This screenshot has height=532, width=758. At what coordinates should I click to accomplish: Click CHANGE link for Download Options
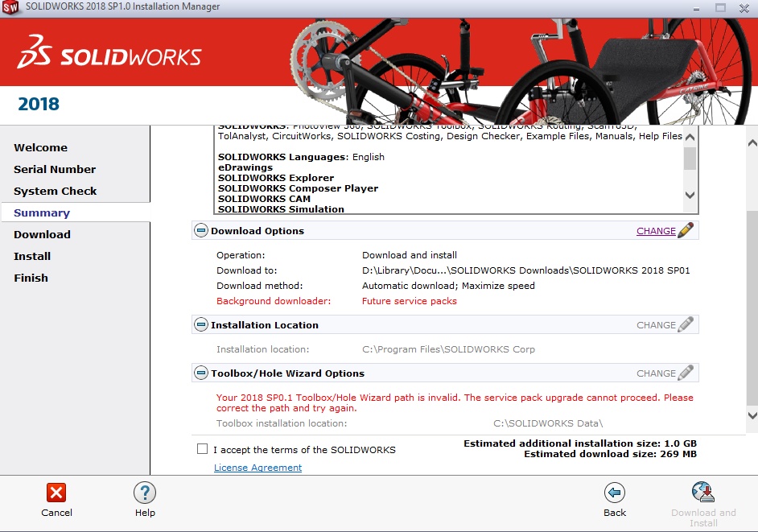click(x=656, y=231)
